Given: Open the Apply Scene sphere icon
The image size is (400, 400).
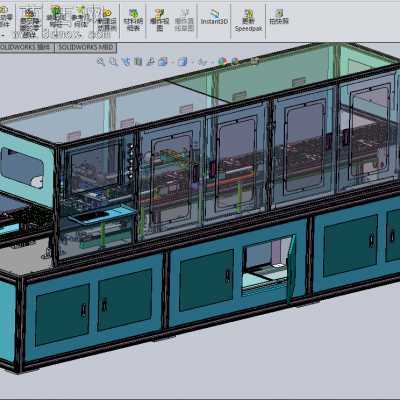Looking at the screenshot, I should (235, 61).
